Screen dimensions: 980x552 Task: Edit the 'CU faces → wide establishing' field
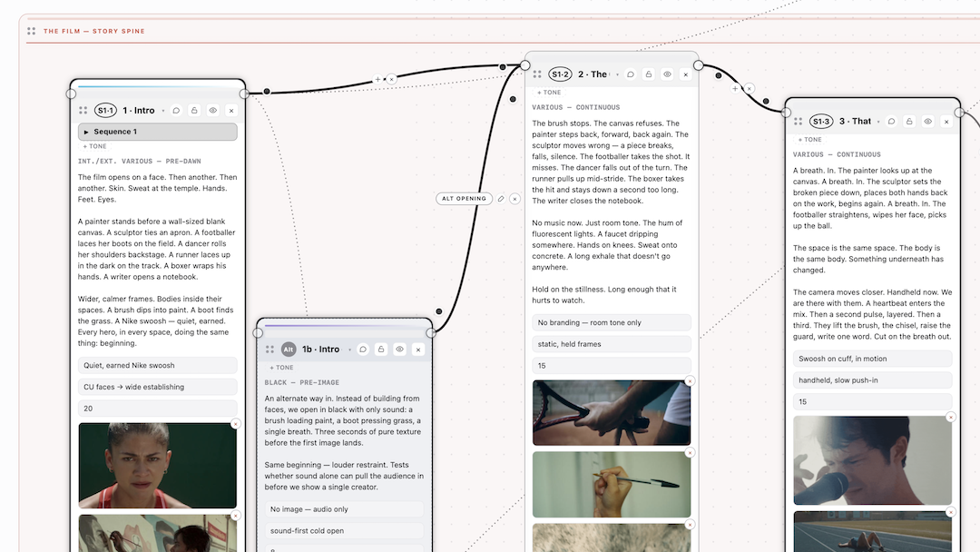click(x=158, y=387)
